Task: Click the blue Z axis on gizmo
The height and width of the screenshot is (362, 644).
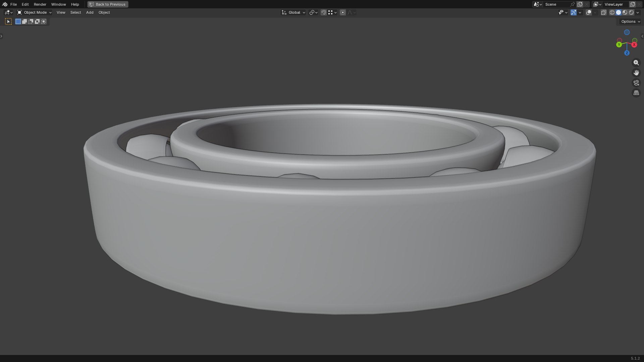Action: tap(627, 53)
